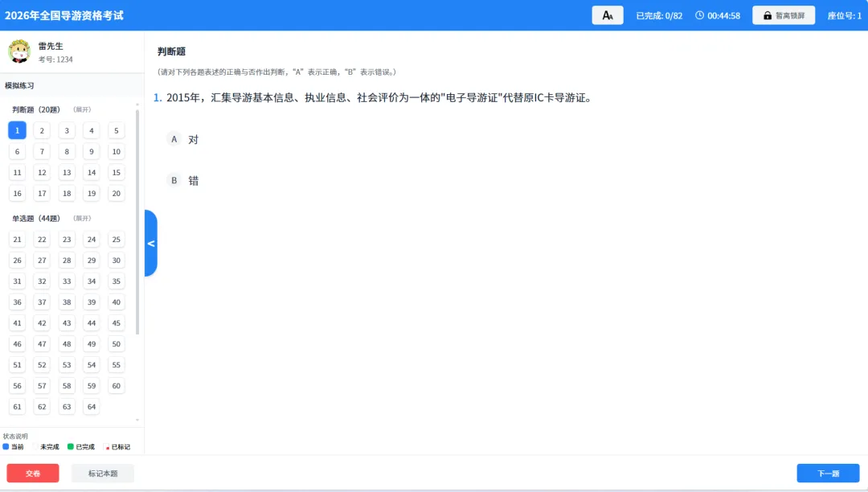Jump to question 1
Viewport: 868px width, 492px height.
click(x=17, y=130)
